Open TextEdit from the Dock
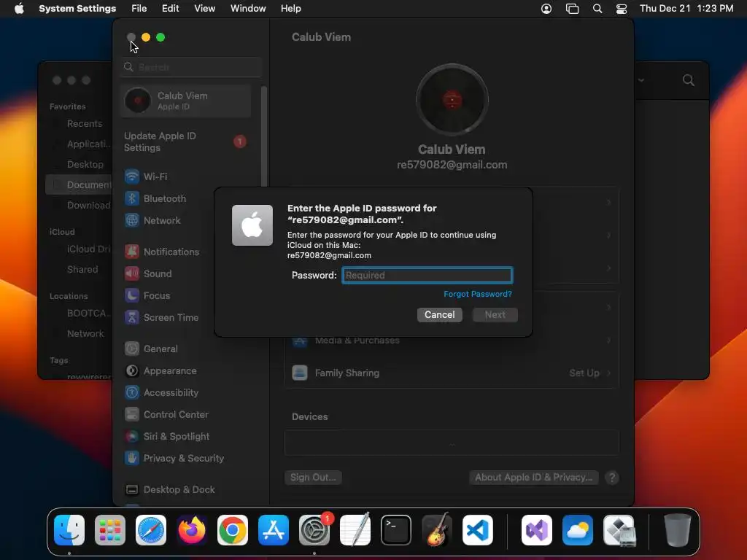Viewport: 747px width, 560px height. (x=355, y=530)
